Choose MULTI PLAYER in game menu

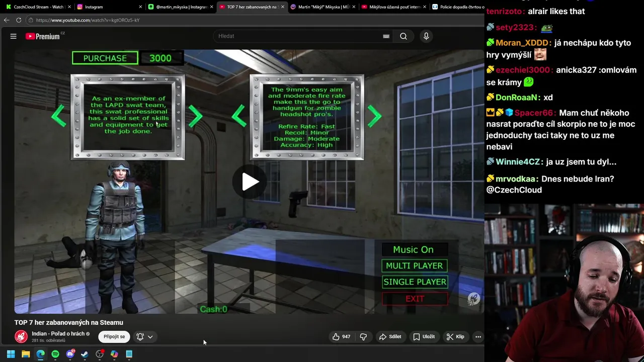414,265
